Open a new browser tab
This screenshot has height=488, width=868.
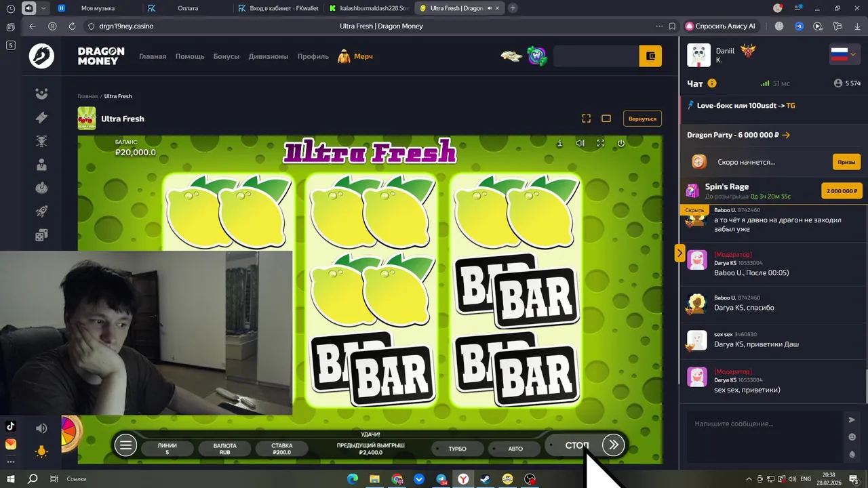click(513, 8)
